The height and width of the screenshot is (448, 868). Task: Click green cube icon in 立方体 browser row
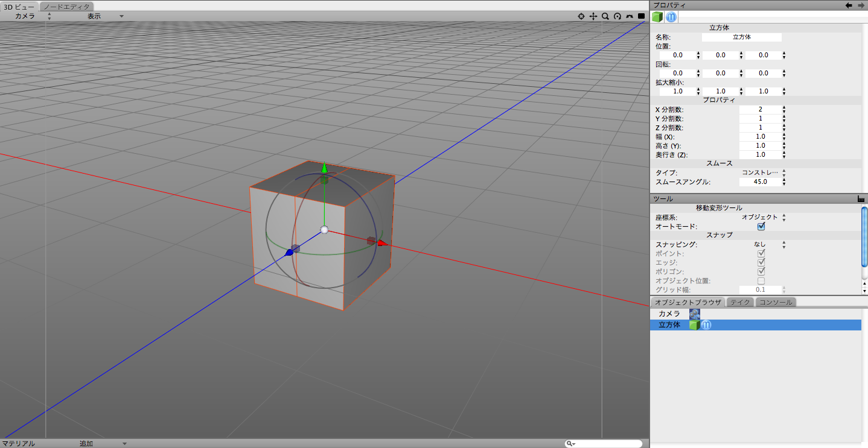tap(695, 325)
